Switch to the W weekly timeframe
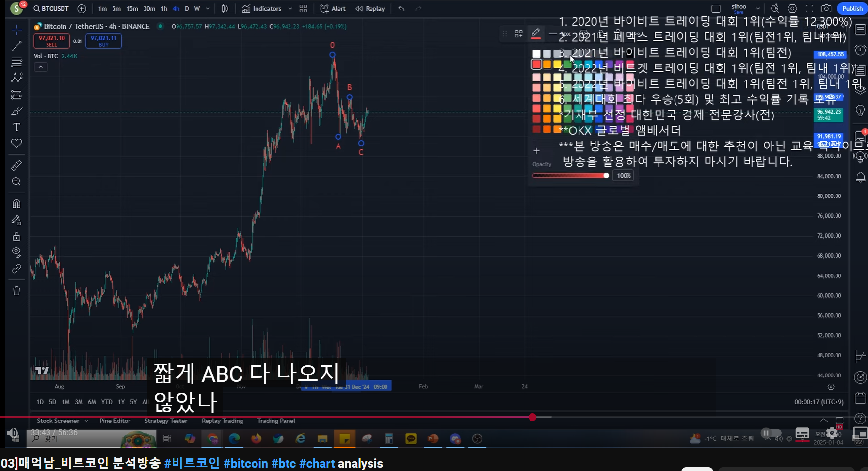Viewport: 868px width, 471px height. (197, 8)
